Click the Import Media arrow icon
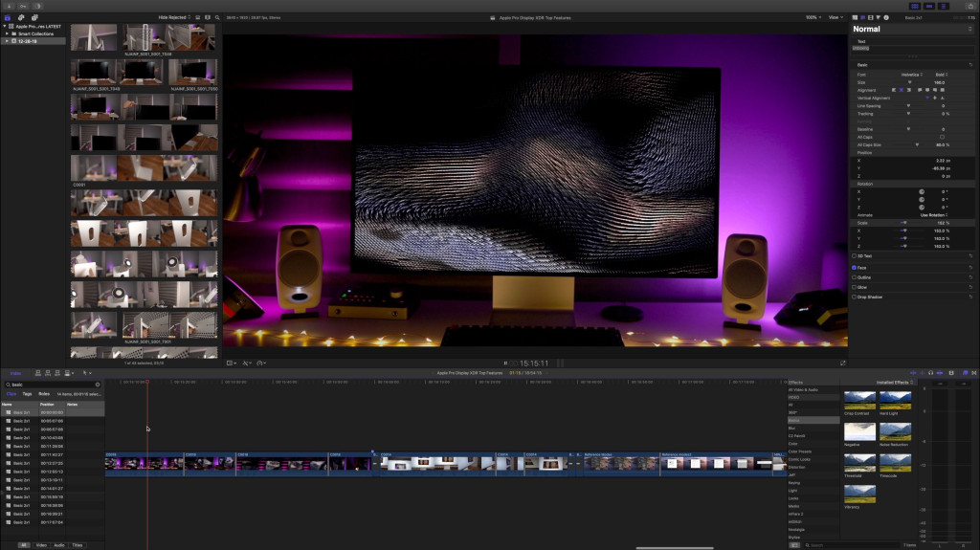The width and height of the screenshot is (980, 550). click(x=9, y=5)
